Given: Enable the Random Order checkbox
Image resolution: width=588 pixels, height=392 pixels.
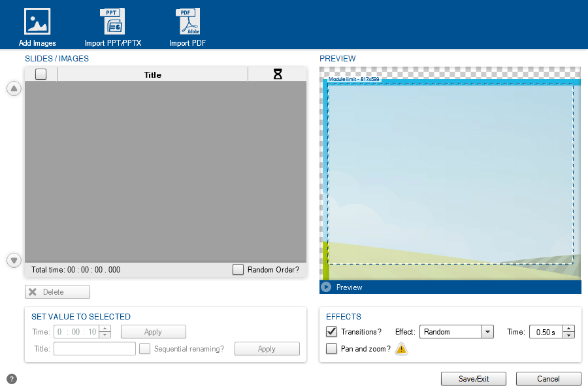Looking at the screenshot, I should [x=238, y=270].
